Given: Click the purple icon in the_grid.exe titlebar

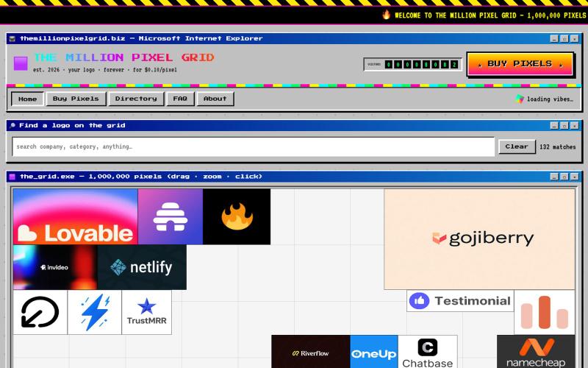Looking at the screenshot, I should coord(12,177).
